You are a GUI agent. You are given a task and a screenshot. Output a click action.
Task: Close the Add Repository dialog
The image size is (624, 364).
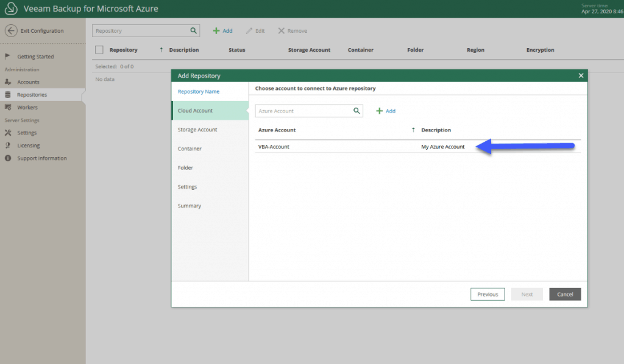pos(581,75)
